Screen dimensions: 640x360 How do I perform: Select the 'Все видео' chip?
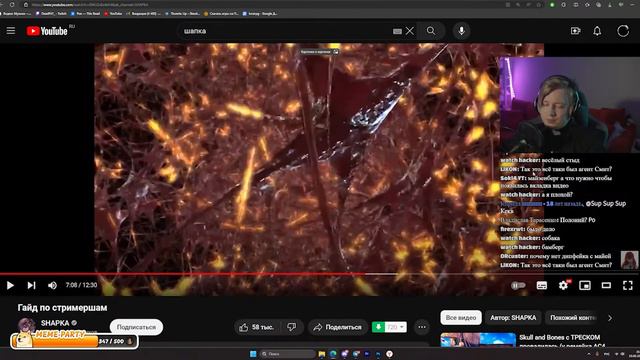pos(461,318)
